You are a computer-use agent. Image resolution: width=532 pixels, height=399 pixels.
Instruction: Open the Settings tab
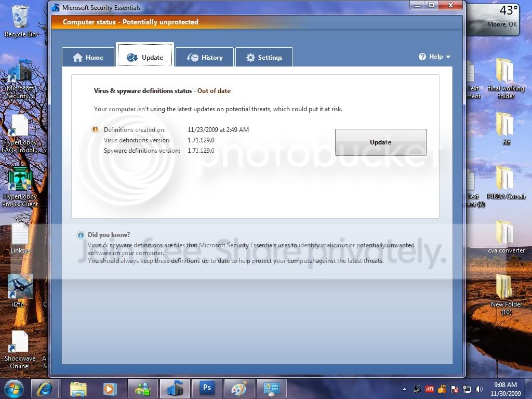point(264,57)
